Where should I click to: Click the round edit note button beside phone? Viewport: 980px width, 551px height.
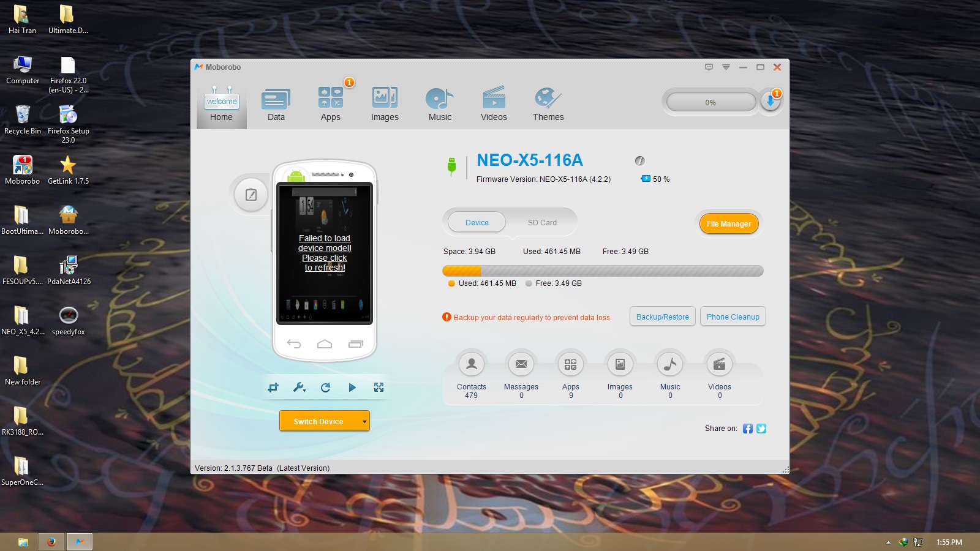[x=251, y=195]
